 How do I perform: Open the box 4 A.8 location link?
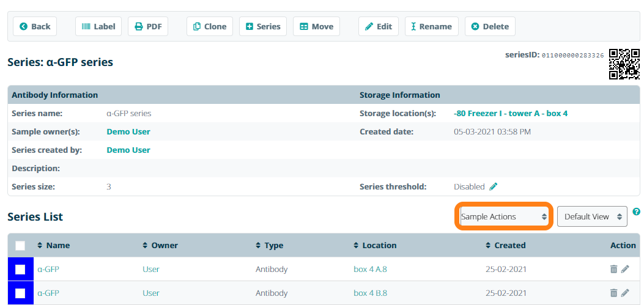pyautogui.click(x=370, y=269)
